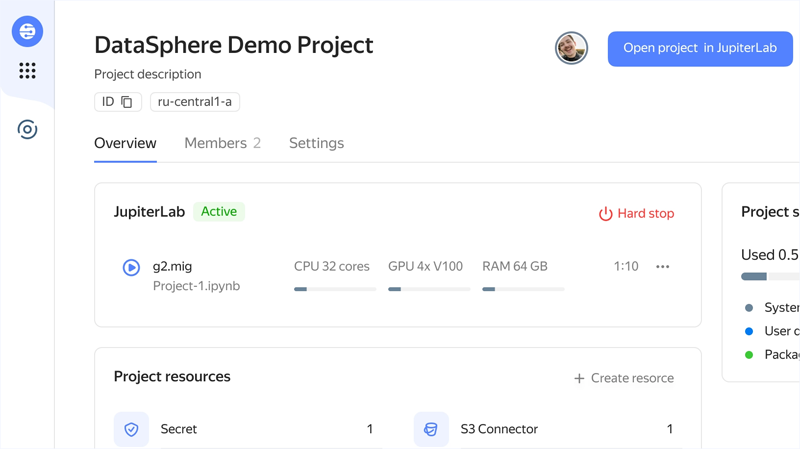The height and width of the screenshot is (449, 800).
Task: Click the user avatar photo
Action: point(571,48)
